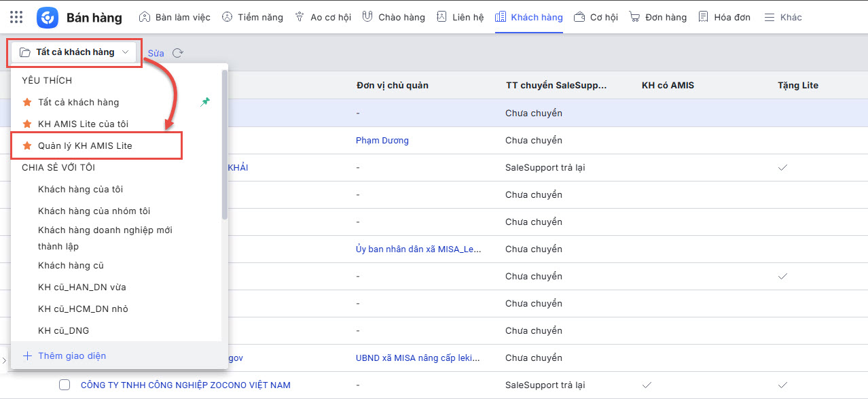Viewport: 868px width, 399px height.
Task: Click the Sửa edit link
Action: [x=156, y=53]
